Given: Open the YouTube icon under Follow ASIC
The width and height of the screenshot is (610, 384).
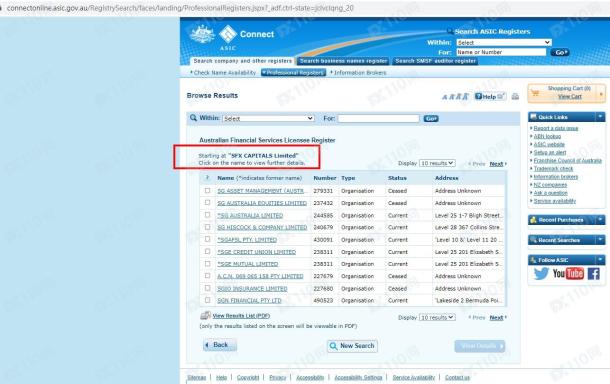Looking at the screenshot, I should click(x=568, y=274).
